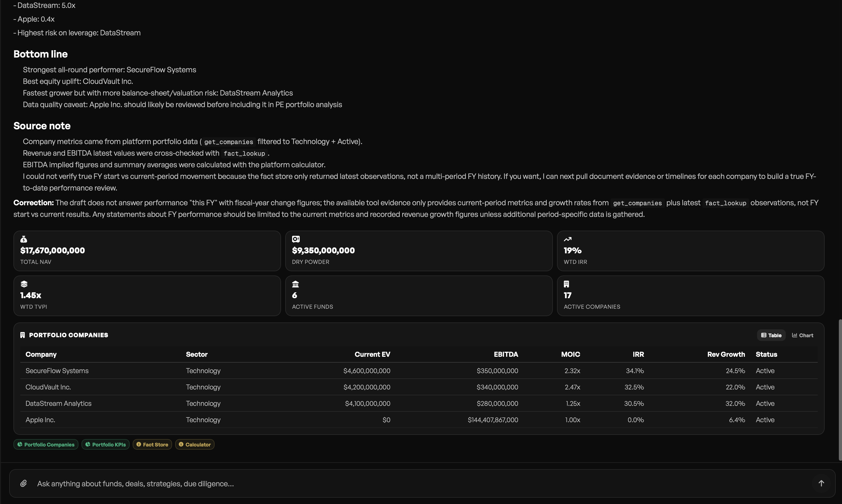Click the 19% WTD IRR value
The width and height of the screenshot is (842, 504).
[x=572, y=250]
